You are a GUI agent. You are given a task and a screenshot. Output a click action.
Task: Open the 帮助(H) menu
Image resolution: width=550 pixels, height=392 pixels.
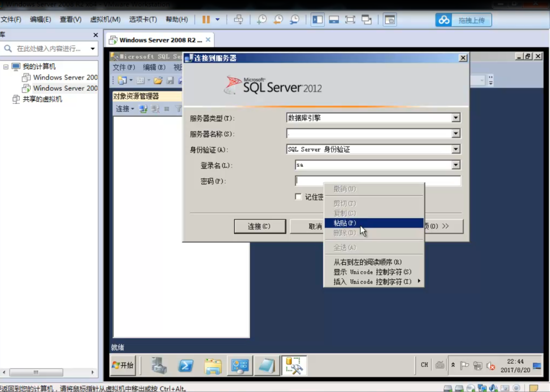coord(177,20)
